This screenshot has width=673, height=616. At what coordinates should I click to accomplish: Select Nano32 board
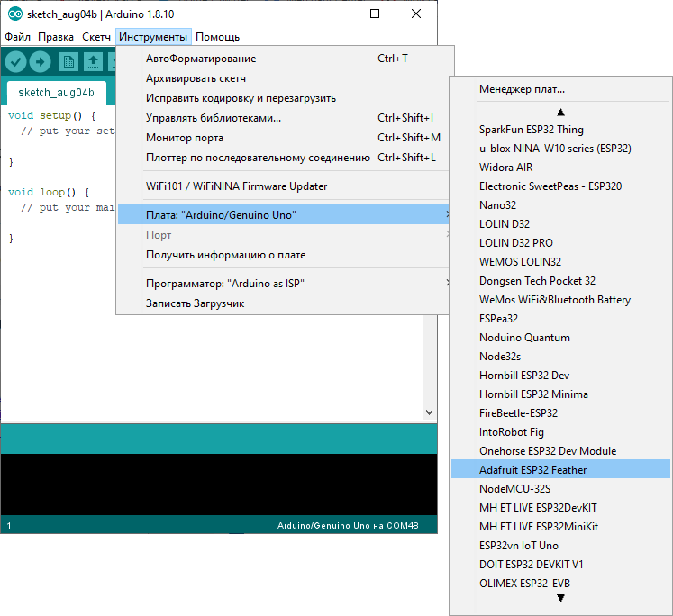tap(560, 205)
